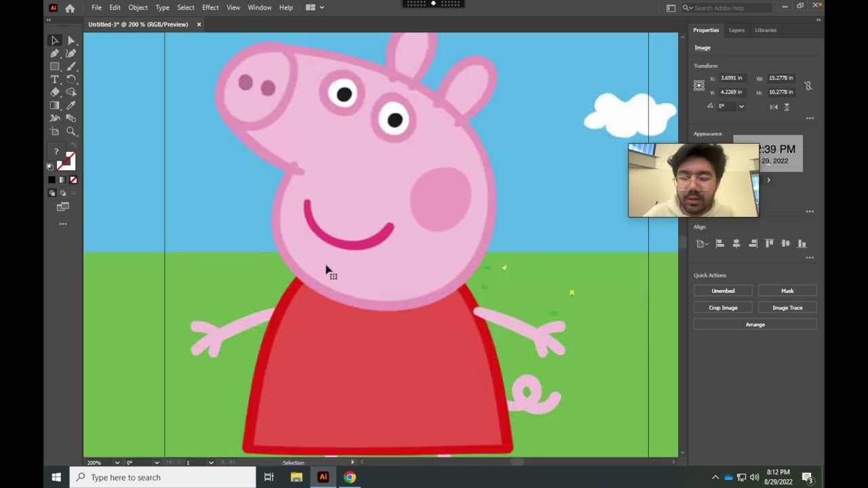Click the Arrange button
Screen dimensions: 868x488
(x=755, y=325)
